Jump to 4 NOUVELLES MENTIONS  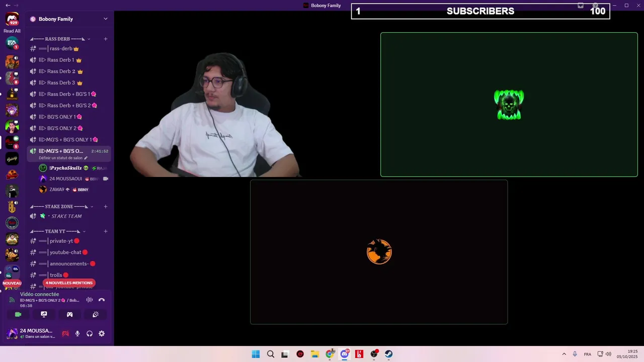[x=69, y=283]
